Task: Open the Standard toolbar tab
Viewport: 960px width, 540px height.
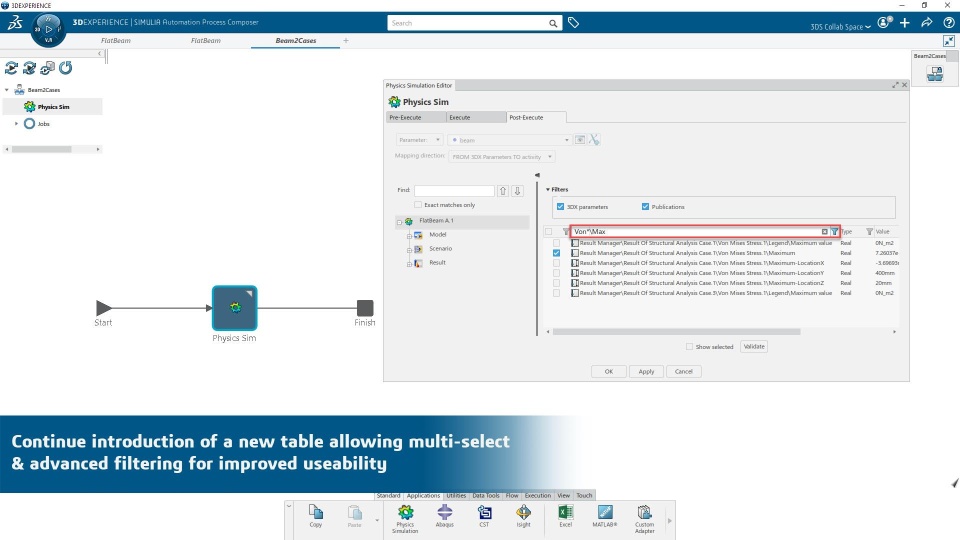Action: (x=388, y=495)
